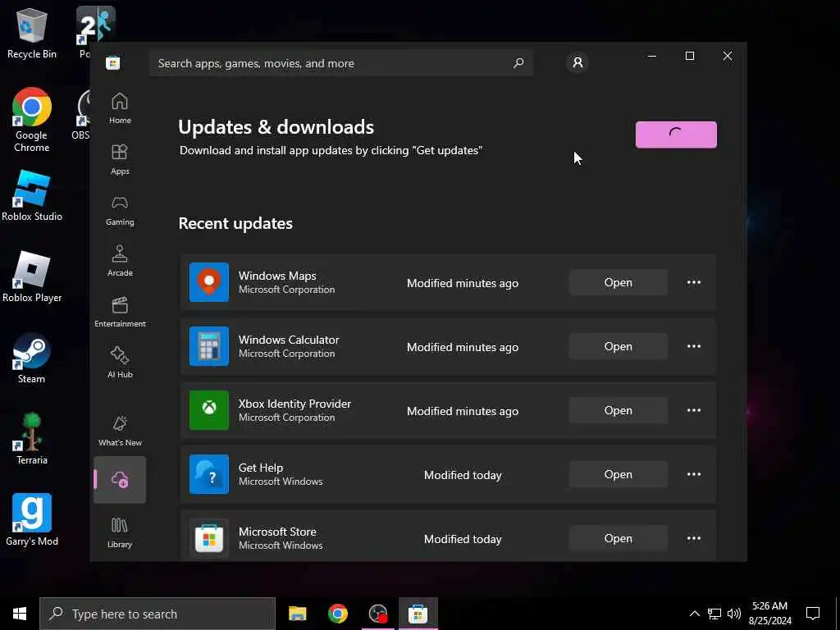The width and height of the screenshot is (840, 630).
Task: Open Windows Calculator with its Open button
Action: point(619,346)
